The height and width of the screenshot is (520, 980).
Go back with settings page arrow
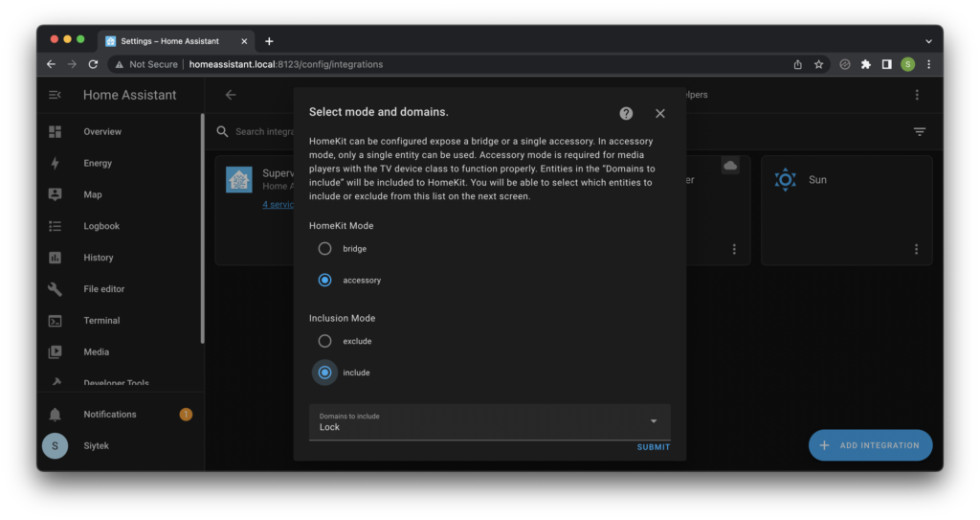231,95
